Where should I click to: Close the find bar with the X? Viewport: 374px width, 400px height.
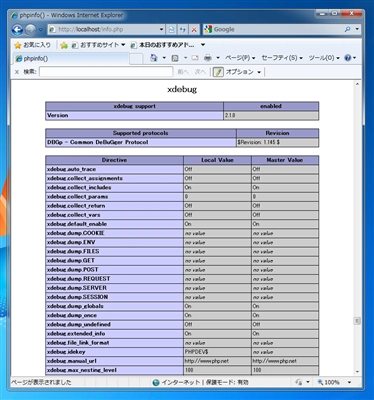click(x=17, y=72)
